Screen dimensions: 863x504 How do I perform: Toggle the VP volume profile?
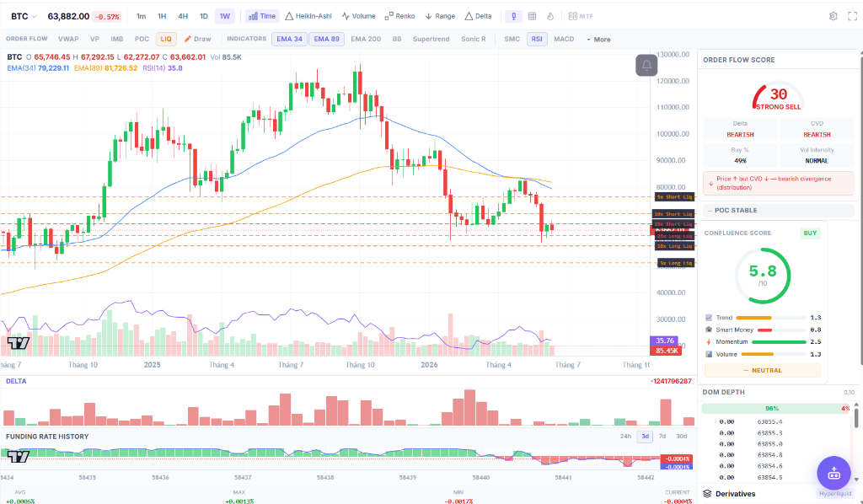click(x=94, y=39)
